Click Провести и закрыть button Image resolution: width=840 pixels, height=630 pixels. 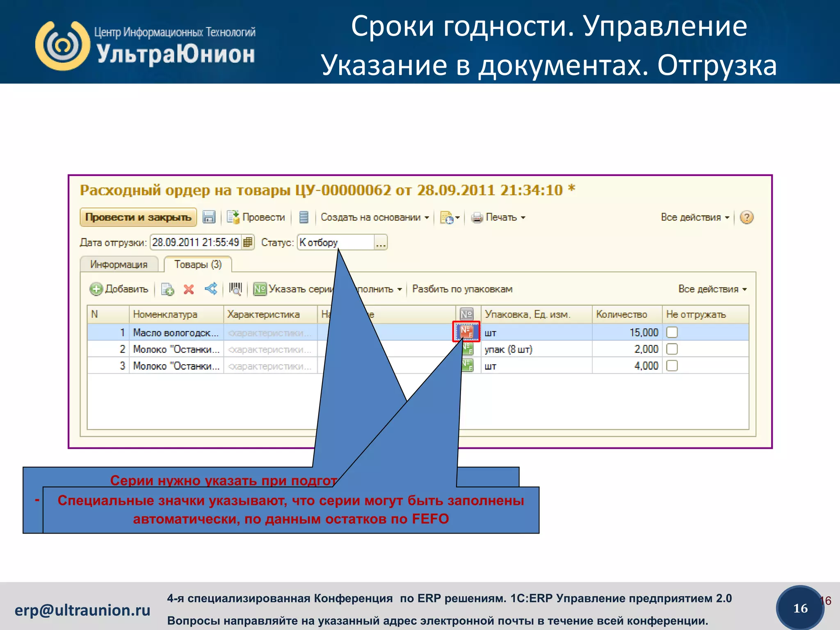138,217
